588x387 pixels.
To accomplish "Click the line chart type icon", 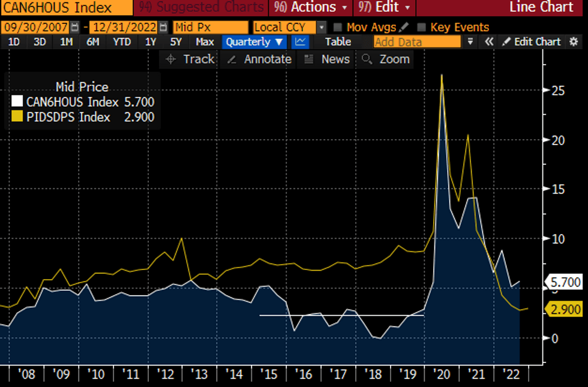I will click(299, 42).
